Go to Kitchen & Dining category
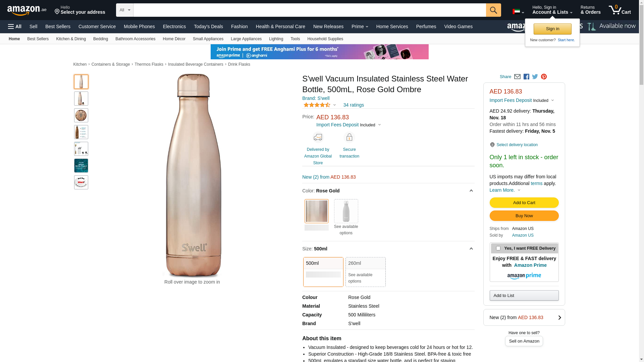This screenshot has width=644, height=362. (x=71, y=39)
